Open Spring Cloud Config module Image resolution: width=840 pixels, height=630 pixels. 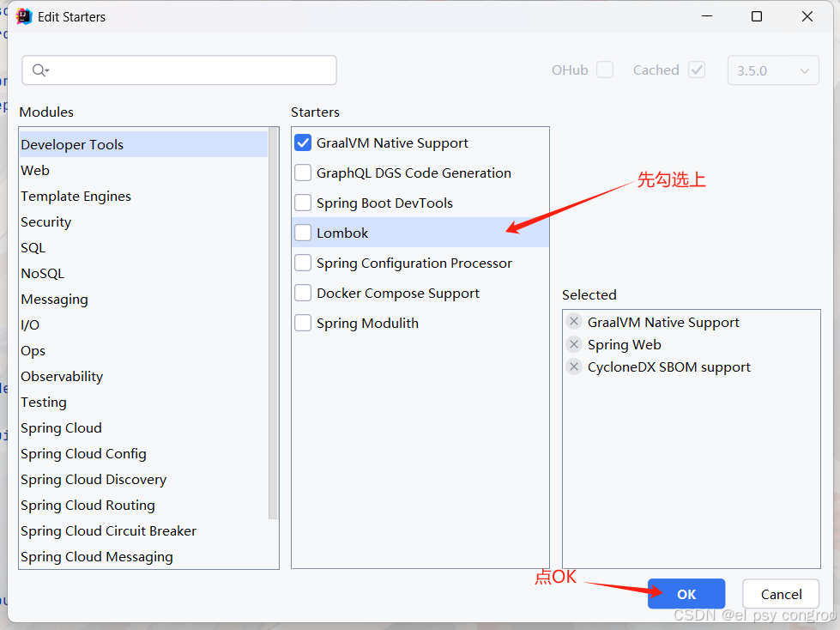click(143, 453)
